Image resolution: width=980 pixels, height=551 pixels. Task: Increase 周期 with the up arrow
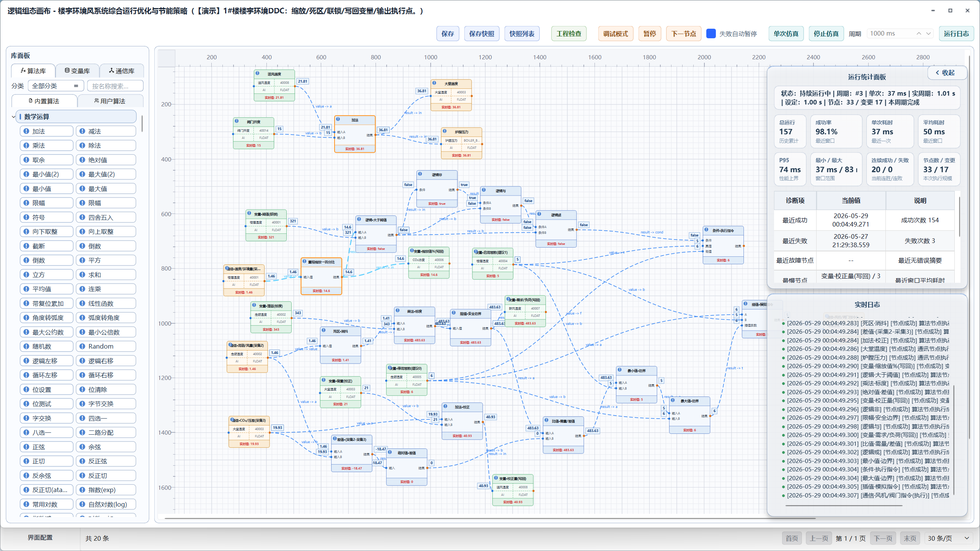[x=919, y=34]
